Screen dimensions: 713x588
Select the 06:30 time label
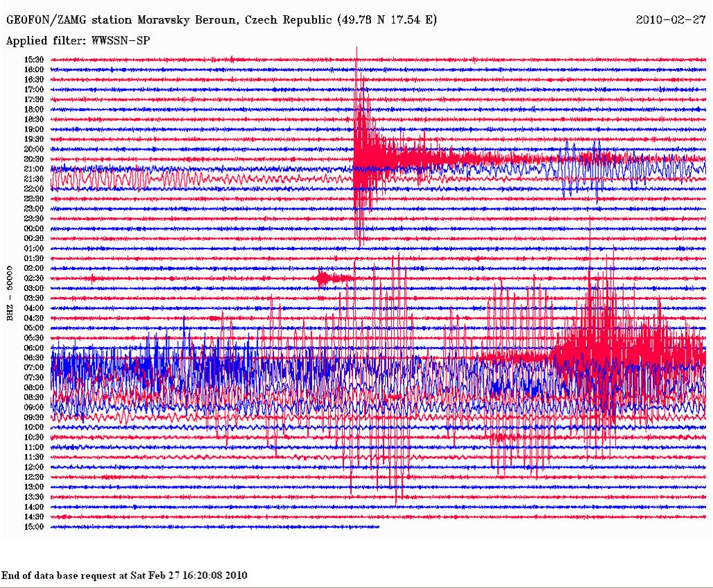coord(35,357)
